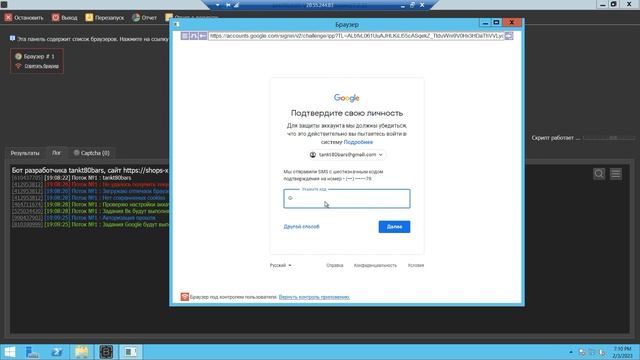Show hidden system tray icons
Viewport: 640px width, 360px height.
(x=571, y=352)
